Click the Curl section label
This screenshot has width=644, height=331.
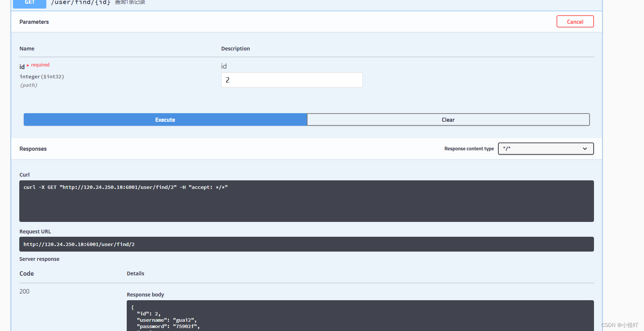point(24,175)
